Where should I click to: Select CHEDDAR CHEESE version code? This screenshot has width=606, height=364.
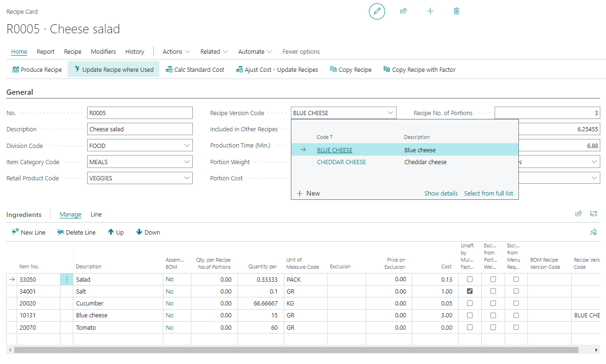(341, 162)
